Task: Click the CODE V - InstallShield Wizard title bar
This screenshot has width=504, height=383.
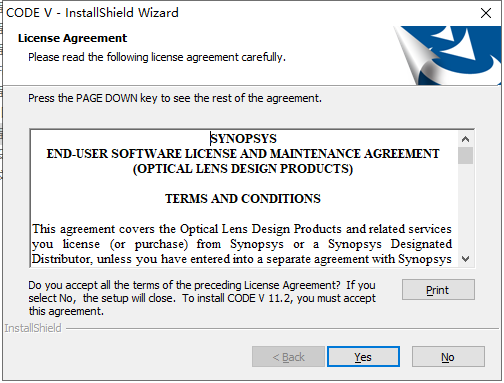Action: [x=233, y=13]
